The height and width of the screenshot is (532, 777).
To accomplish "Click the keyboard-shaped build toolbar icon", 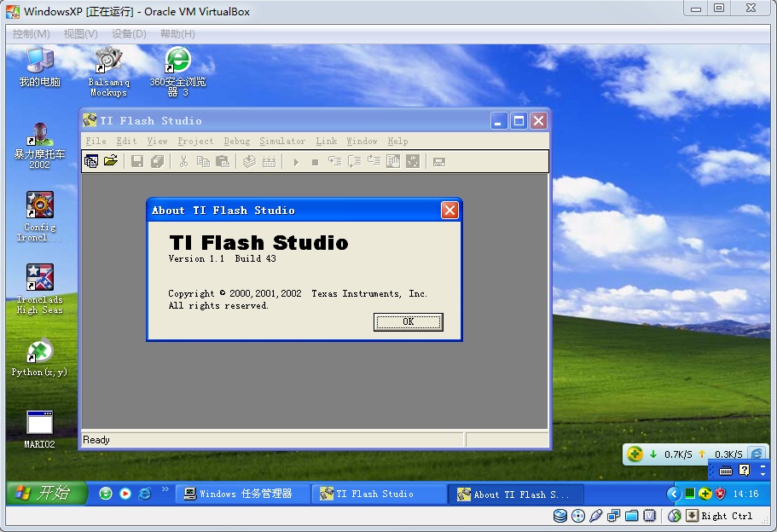I will click(269, 161).
